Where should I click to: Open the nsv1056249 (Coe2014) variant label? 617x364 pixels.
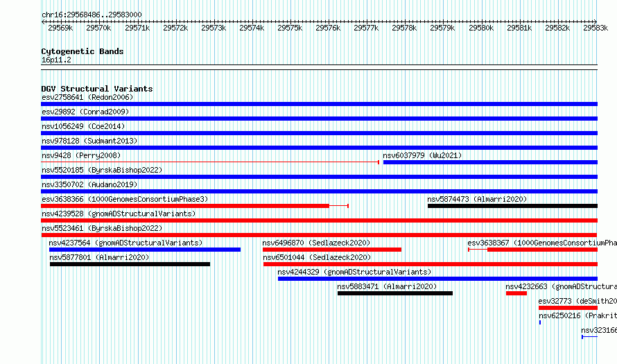(83, 126)
